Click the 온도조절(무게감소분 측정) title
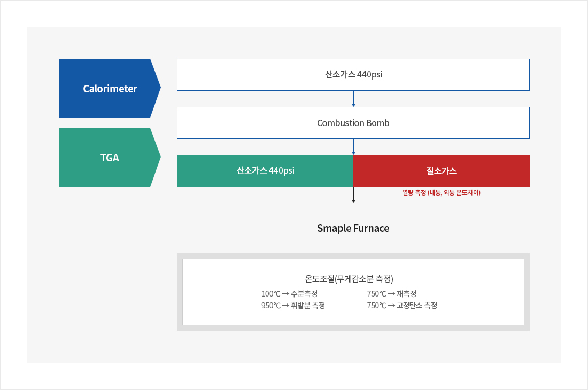Screen dimensions: 588x390 [349, 279]
